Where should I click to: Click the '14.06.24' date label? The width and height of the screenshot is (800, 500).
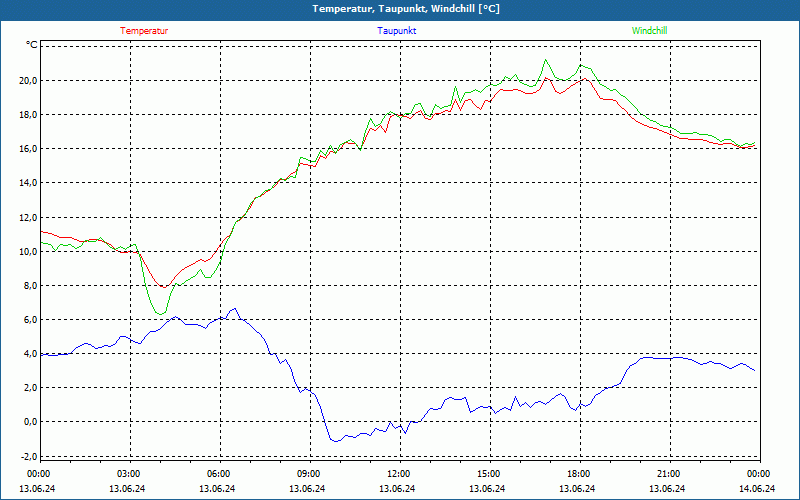pyautogui.click(x=758, y=488)
